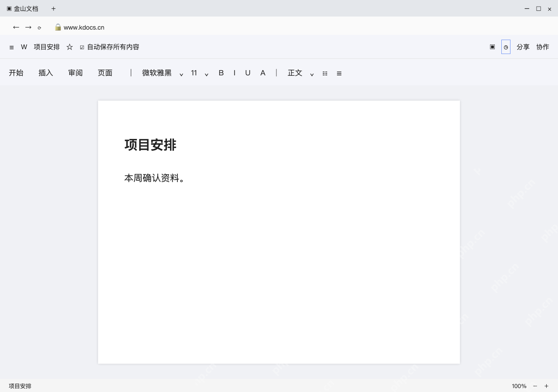Click 项目安排 in the status bar
This screenshot has width=558, height=392.
(x=20, y=386)
